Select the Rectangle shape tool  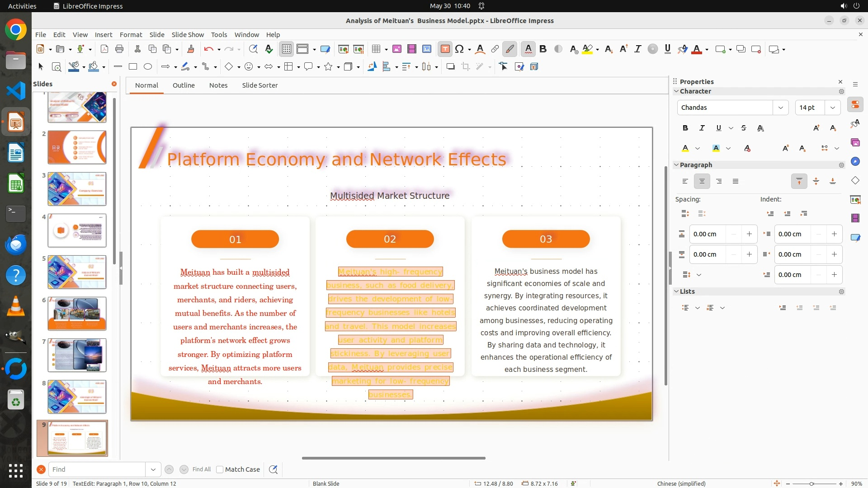click(132, 67)
